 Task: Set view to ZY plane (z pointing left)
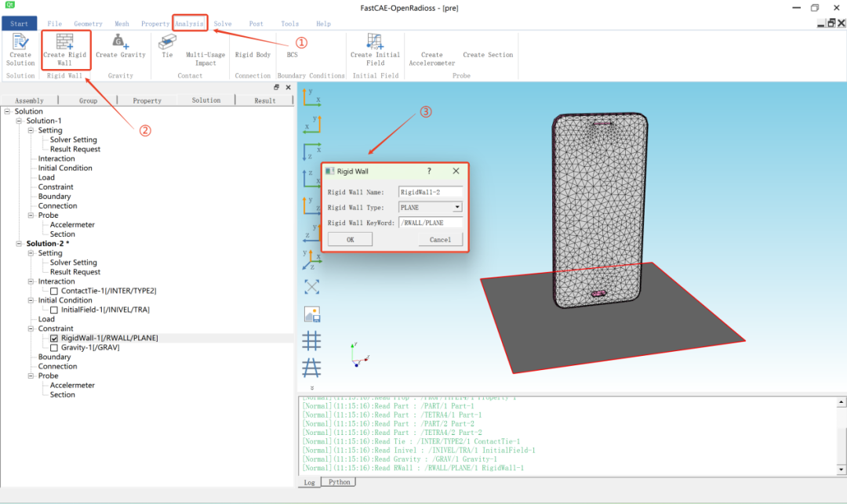311,233
